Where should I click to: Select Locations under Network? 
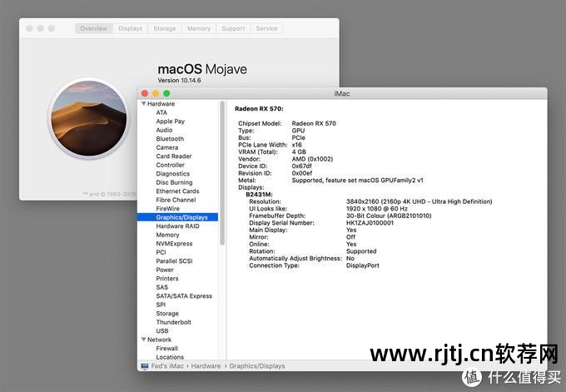coord(170,357)
